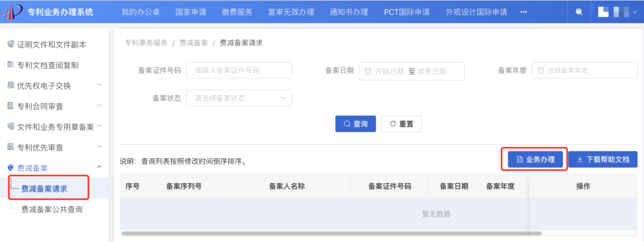
Task: Open the PCT国际申请 top menu
Action: click(407, 12)
